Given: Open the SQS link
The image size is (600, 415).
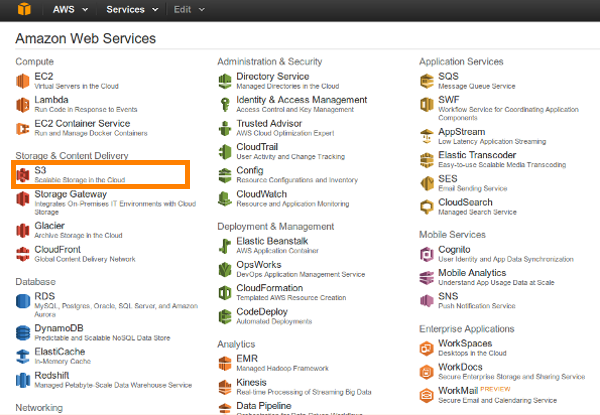Looking at the screenshot, I should (448, 76).
